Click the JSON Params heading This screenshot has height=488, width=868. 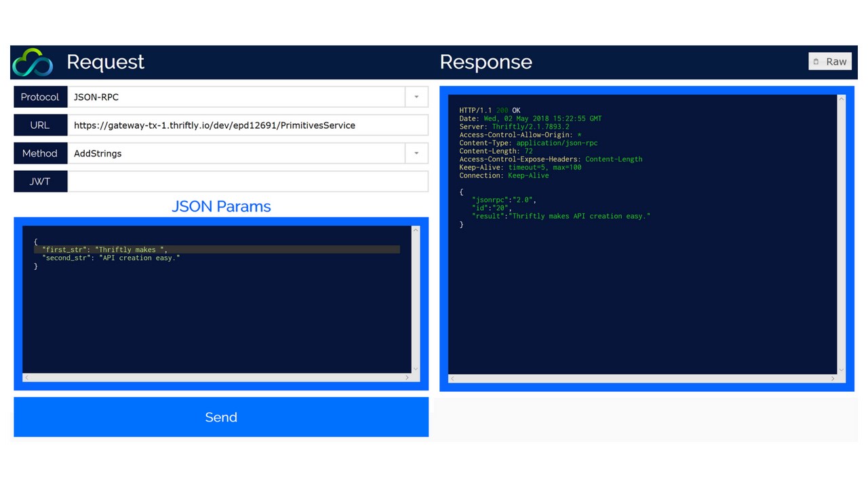tap(221, 206)
